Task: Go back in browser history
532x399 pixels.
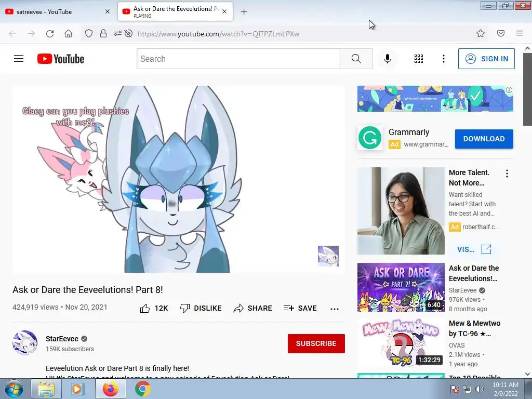Action: coord(12,34)
